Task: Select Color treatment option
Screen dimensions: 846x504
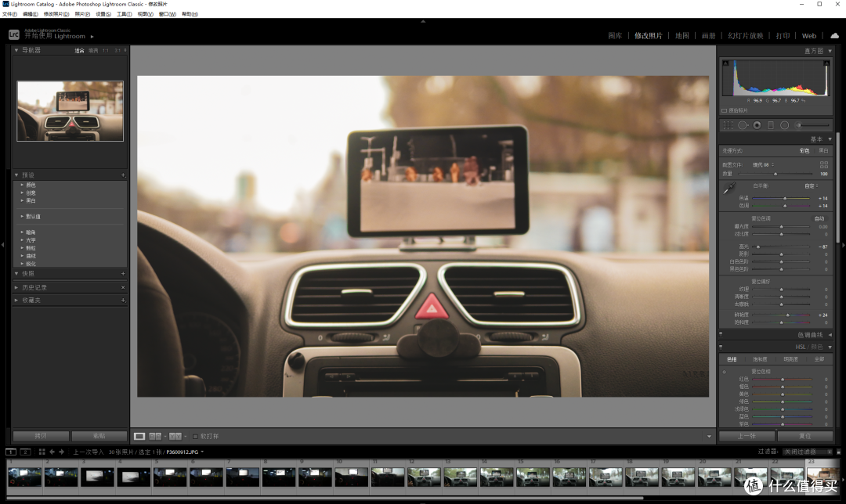Action: click(x=804, y=151)
